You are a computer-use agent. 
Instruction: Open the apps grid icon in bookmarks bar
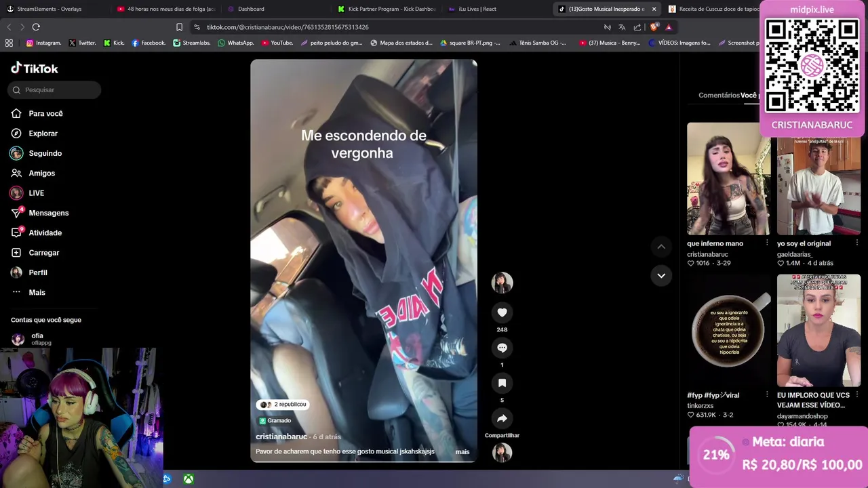(x=9, y=43)
